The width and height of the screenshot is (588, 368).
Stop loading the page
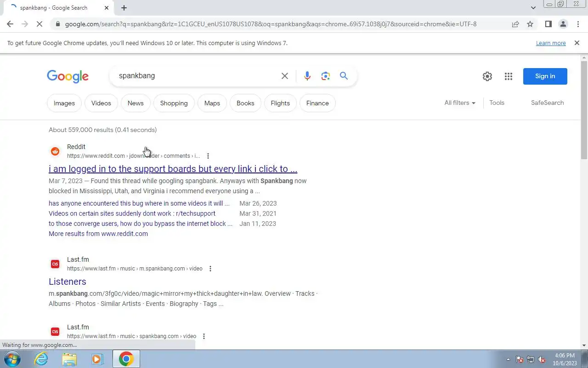pyautogui.click(x=40, y=24)
